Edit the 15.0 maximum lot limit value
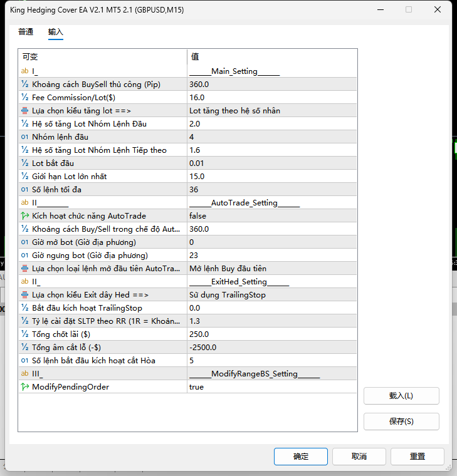 (272, 177)
